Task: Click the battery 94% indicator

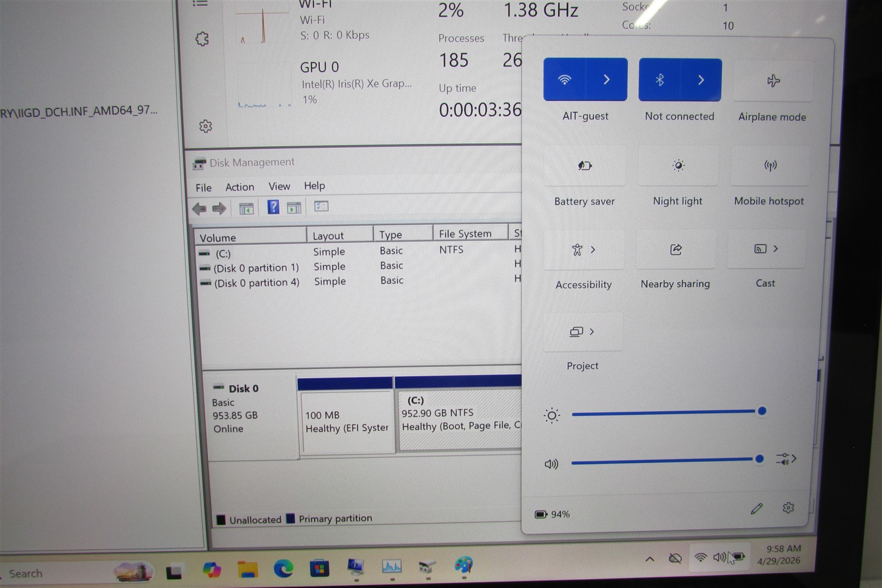Action: [x=552, y=514]
